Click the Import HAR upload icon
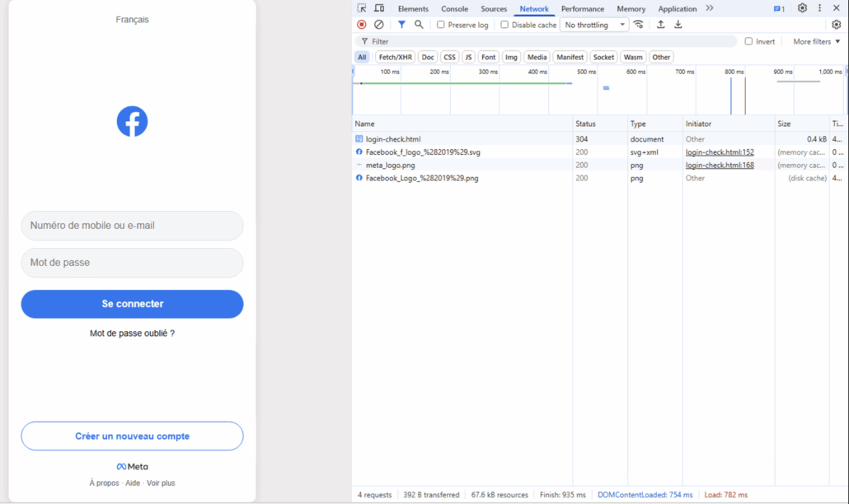 tap(660, 25)
